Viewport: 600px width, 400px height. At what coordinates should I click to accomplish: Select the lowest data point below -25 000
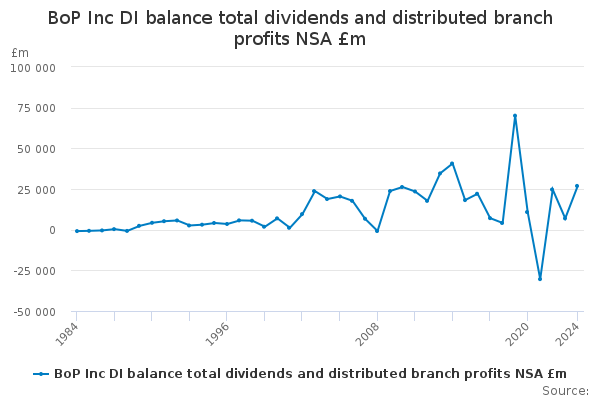540,278
